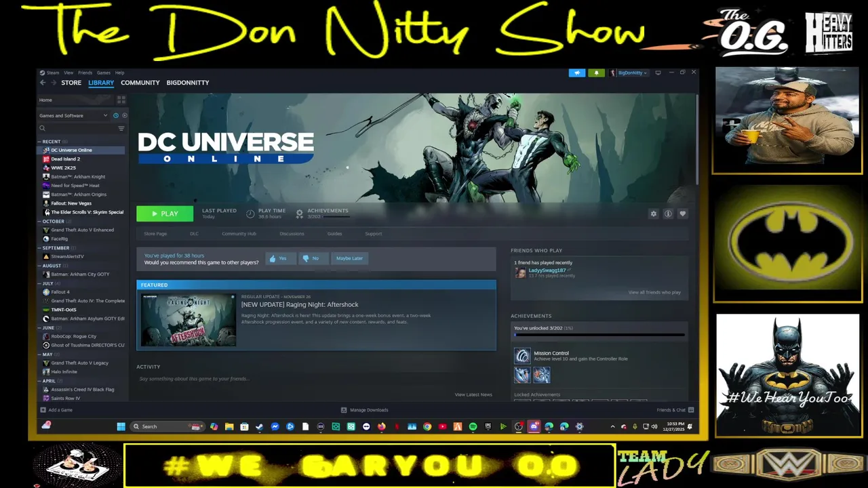Select Grand Theft Auto V Enhanced entry
This screenshot has width=868, height=488.
pos(82,230)
